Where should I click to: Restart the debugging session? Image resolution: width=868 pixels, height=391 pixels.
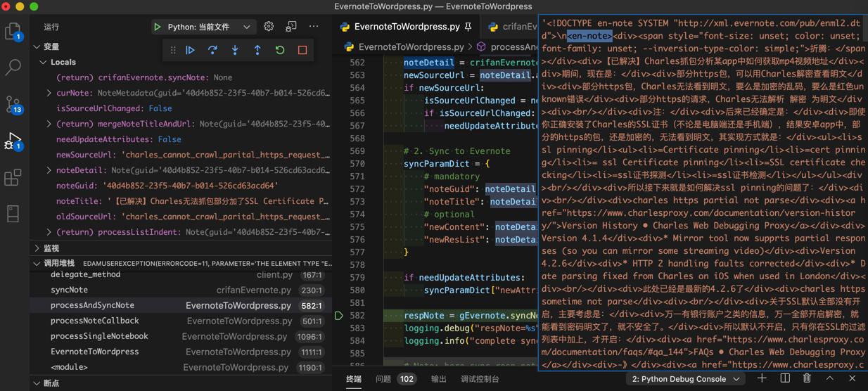(x=280, y=51)
